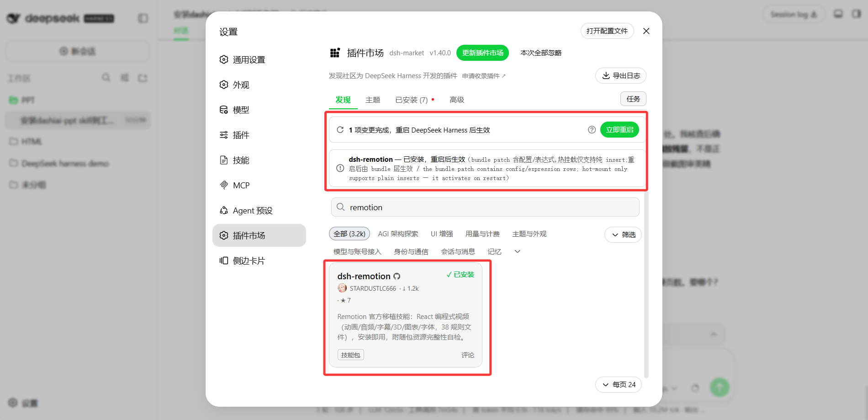
Task: Select 身份与通信 category filter
Action: tap(411, 252)
